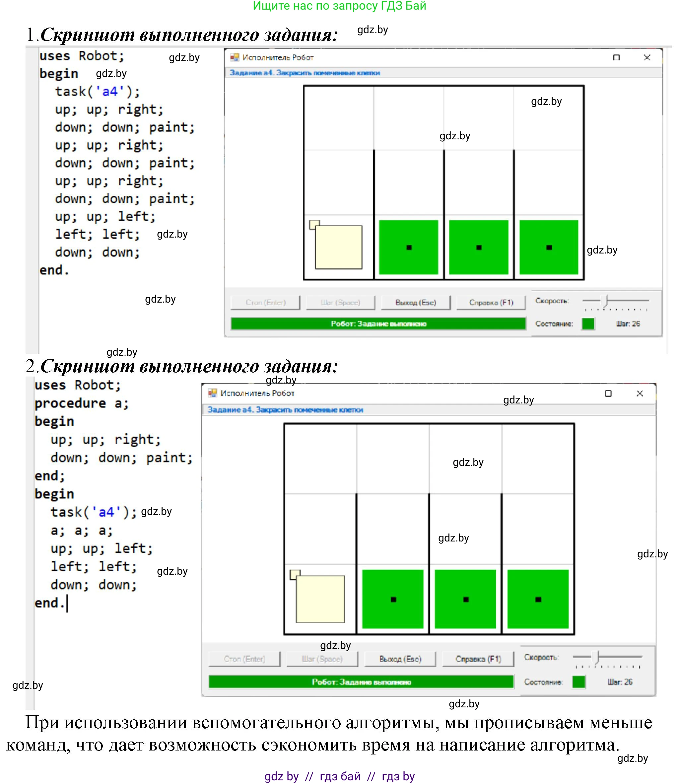Click 'Робот: Задание выполнено' status bar in second window
Screen dimensions: 680x784
point(361,682)
